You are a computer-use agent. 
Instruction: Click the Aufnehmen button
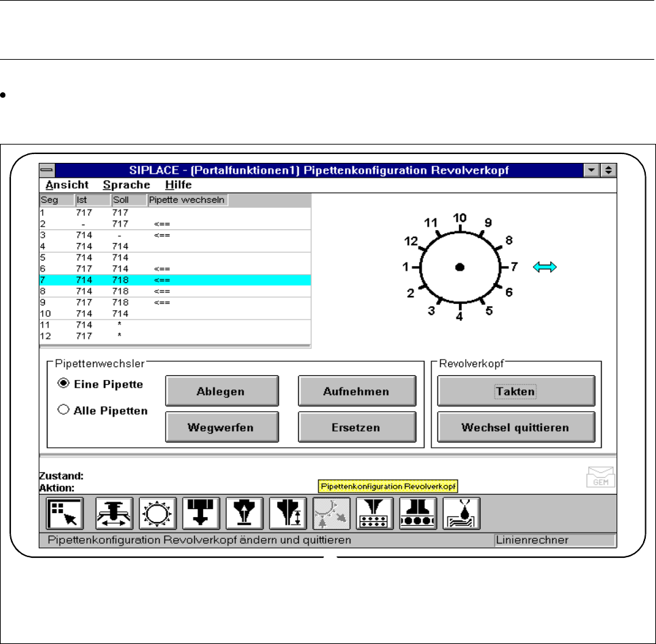pyautogui.click(x=357, y=391)
